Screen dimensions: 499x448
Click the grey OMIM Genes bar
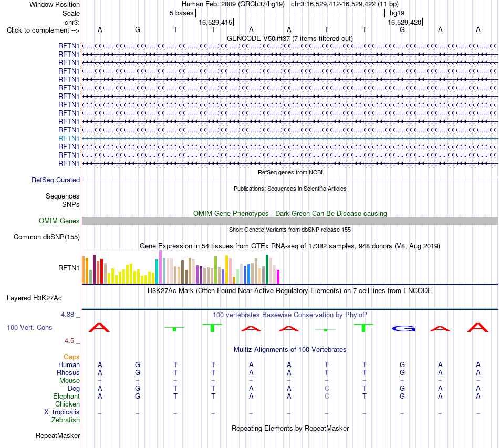click(x=290, y=221)
